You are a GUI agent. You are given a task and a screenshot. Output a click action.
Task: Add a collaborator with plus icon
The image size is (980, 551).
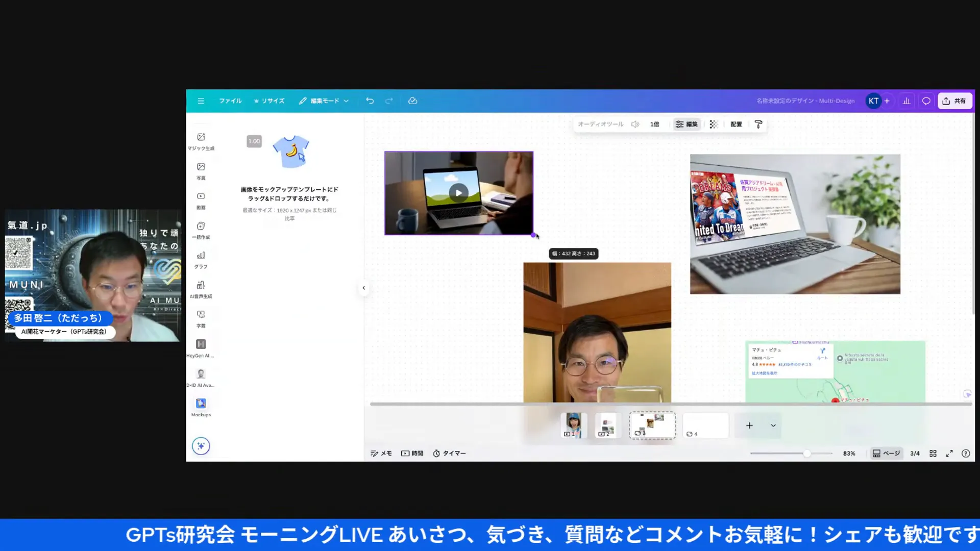point(887,101)
